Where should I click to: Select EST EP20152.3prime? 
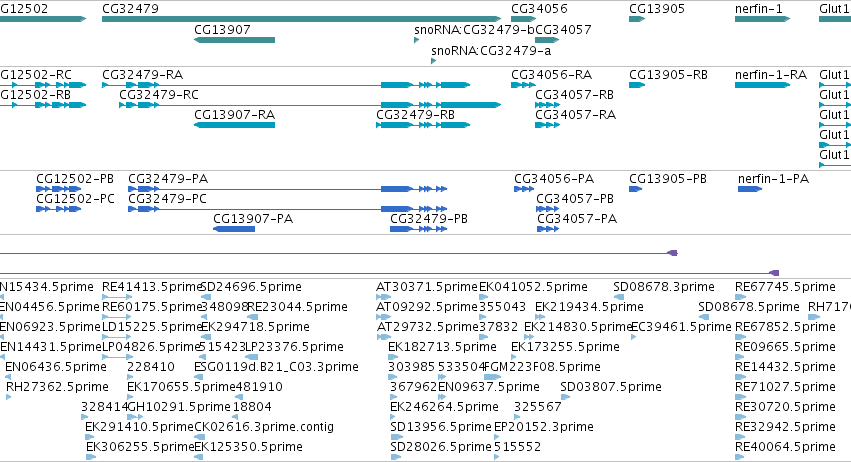(544, 427)
